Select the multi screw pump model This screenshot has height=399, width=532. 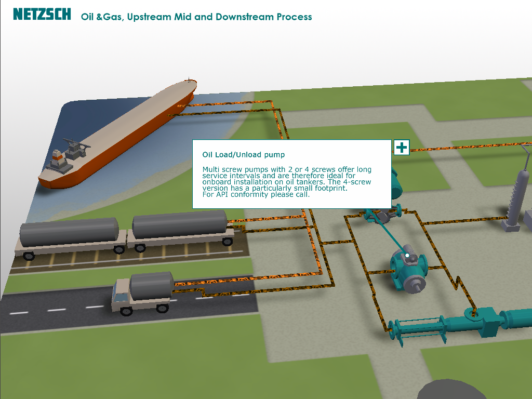click(x=408, y=269)
